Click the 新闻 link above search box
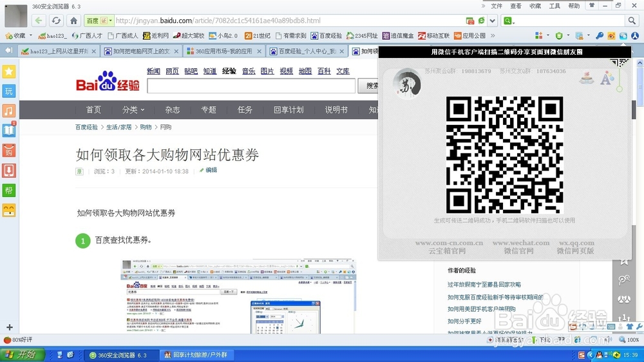The image size is (644, 362). 153,71
